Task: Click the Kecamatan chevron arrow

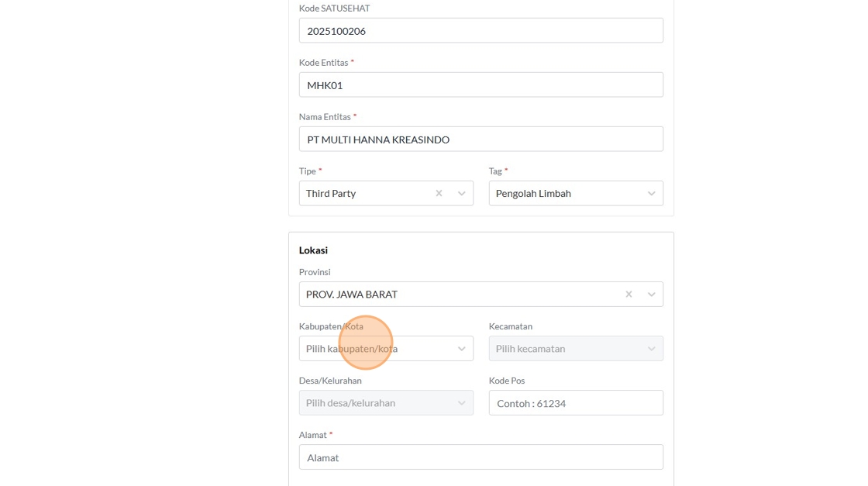Action: click(x=652, y=349)
